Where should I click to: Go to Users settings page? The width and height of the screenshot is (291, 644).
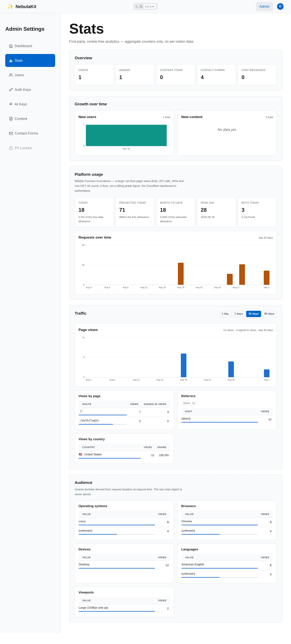coord(30,75)
